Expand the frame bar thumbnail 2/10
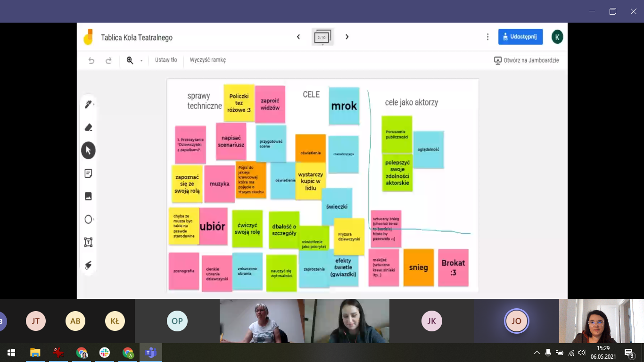The width and height of the screenshot is (644, 362). [x=322, y=37]
